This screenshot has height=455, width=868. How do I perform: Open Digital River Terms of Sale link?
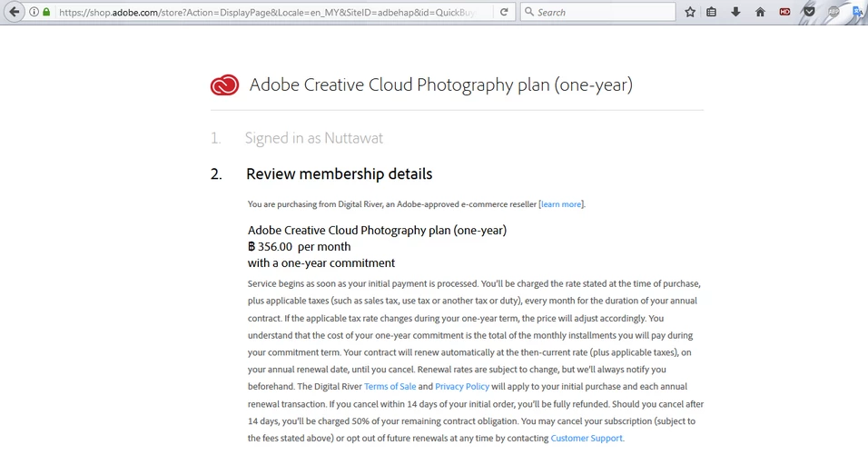(390, 386)
